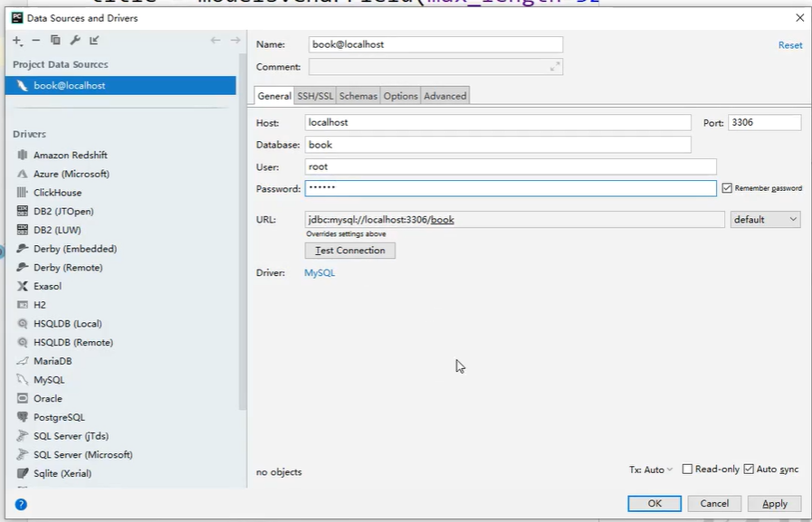Switch to the SSH/SSL tab

click(314, 94)
